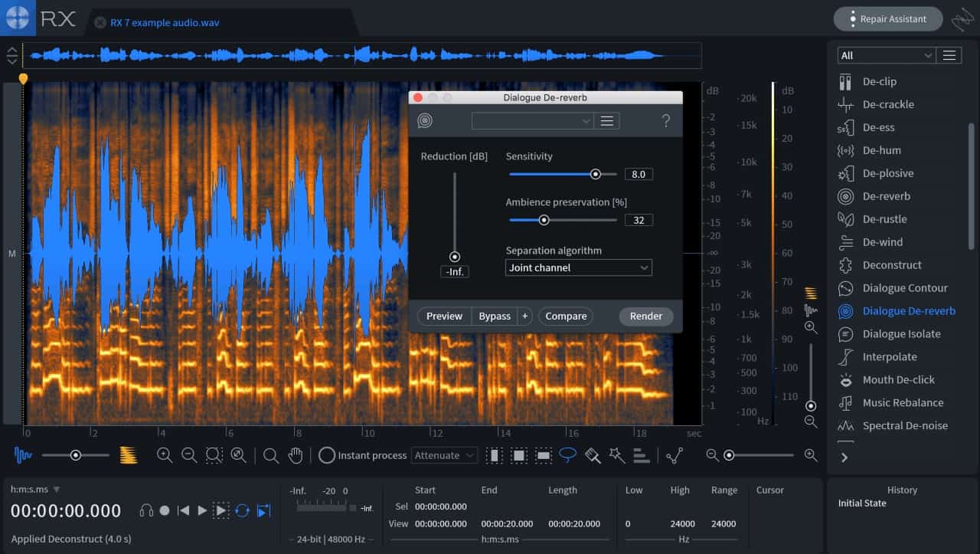Toggle Bypass in Dialogue De-reverb
The width and height of the screenshot is (980, 554).
tap(495, 316)
